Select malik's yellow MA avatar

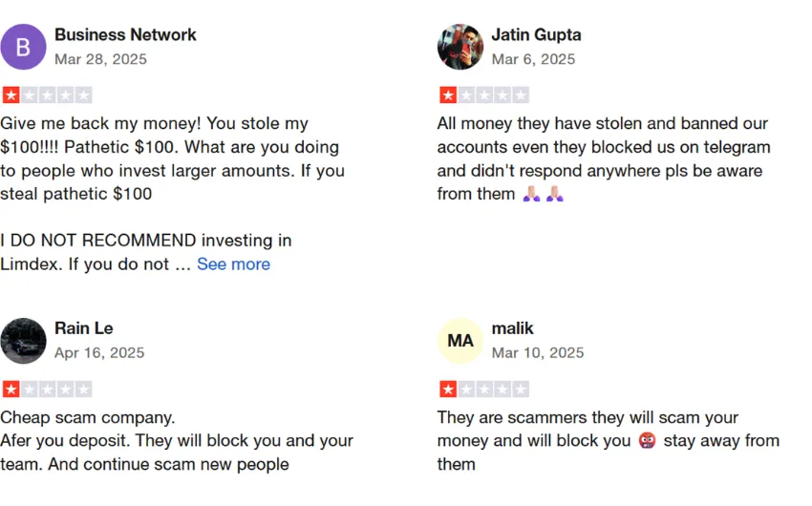[460, 341]
